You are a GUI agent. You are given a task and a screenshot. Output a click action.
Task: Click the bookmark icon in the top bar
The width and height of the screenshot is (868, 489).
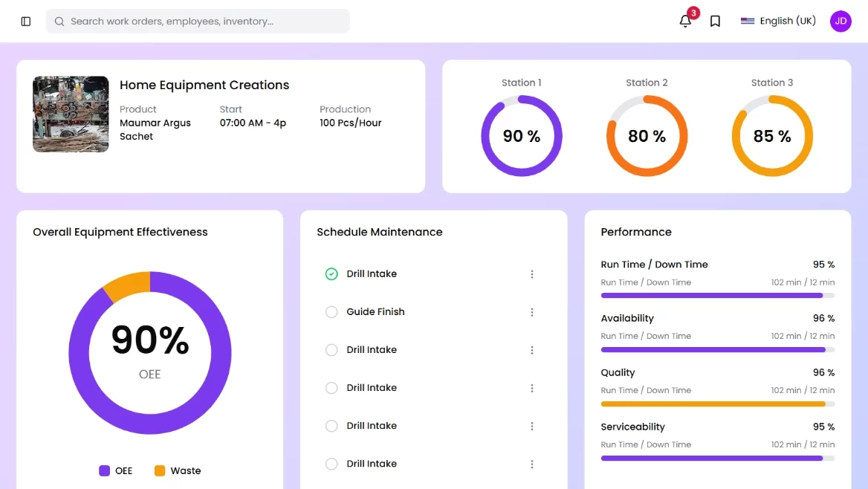pyautogui.click(x=714, y=21)
